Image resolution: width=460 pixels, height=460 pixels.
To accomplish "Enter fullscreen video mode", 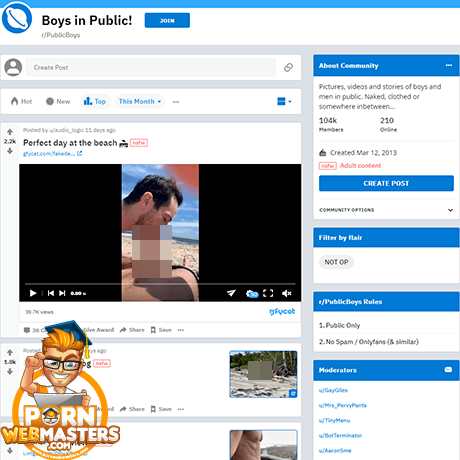I will pyautogui.click(x=268, y=293).
